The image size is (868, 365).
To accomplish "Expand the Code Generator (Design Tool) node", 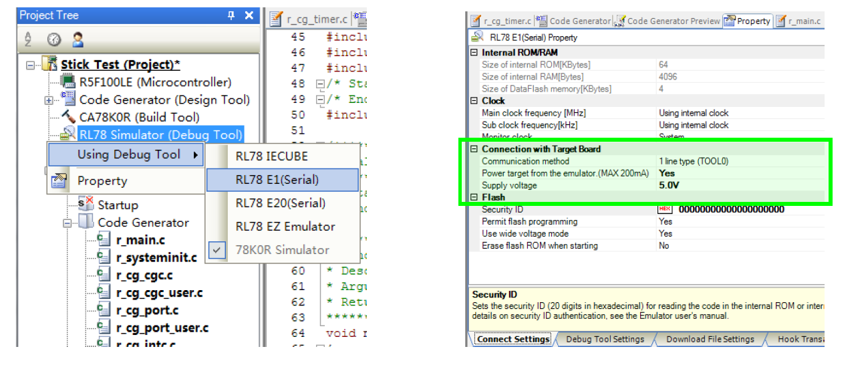I will [49, 100].
